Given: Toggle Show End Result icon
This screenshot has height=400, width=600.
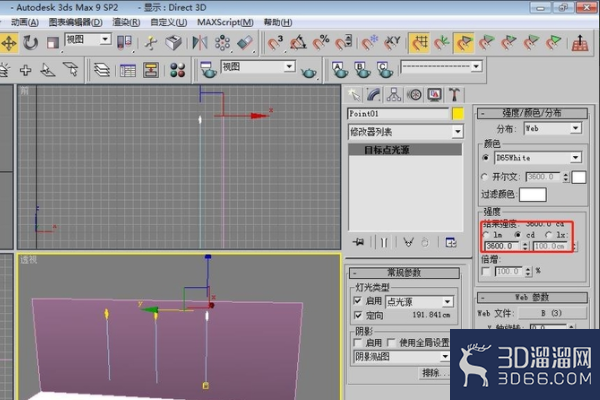Looking at the screenshot, I should pos(384,242).
